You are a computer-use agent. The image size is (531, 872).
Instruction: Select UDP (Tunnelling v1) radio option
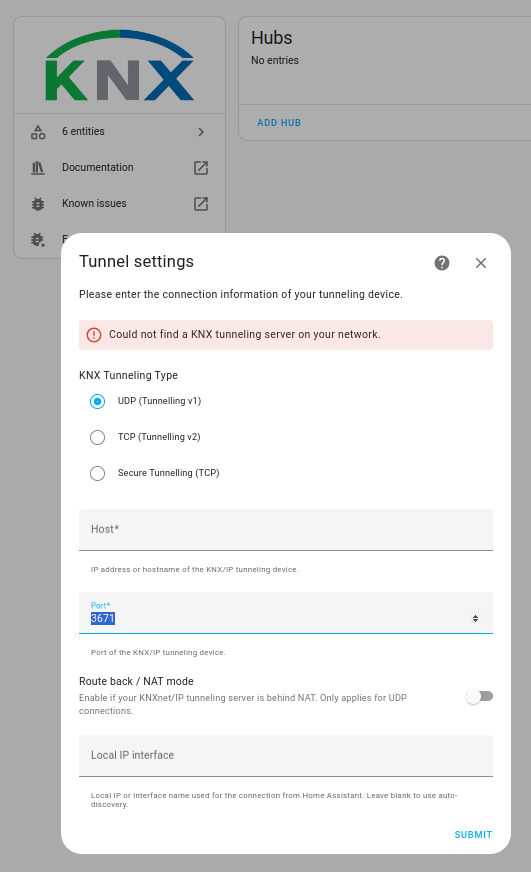click(97, 402)
